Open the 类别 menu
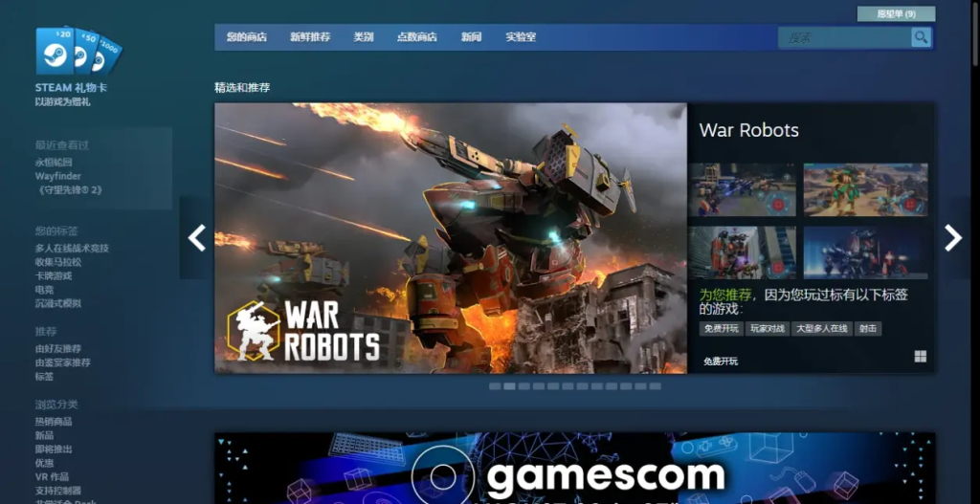Image resolution: width=980 pixels, height=504 pixels. click(363, 37)
